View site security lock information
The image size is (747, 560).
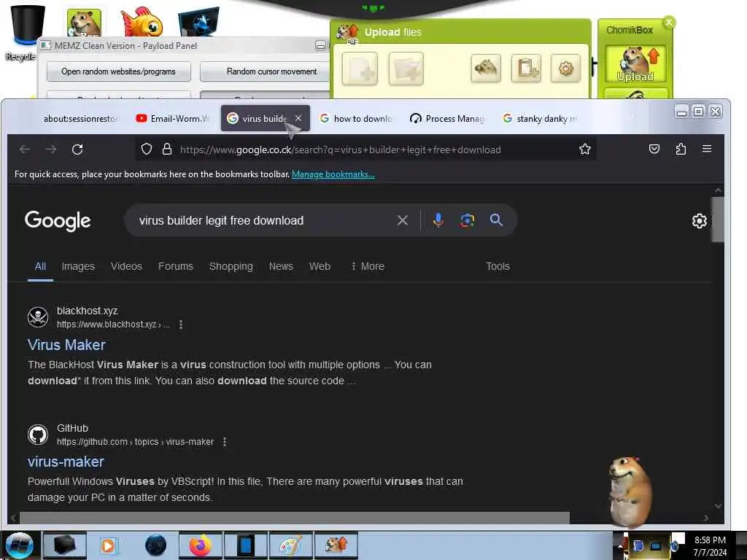167,149
